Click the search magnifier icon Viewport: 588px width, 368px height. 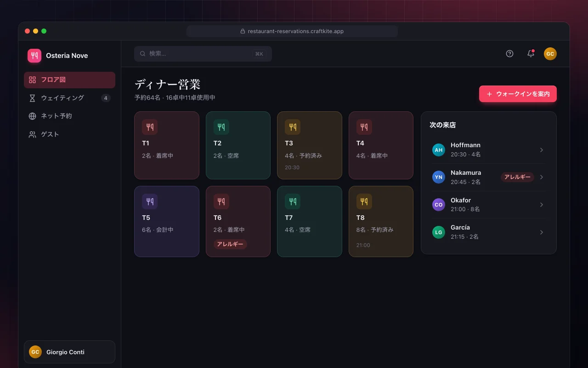143,54
